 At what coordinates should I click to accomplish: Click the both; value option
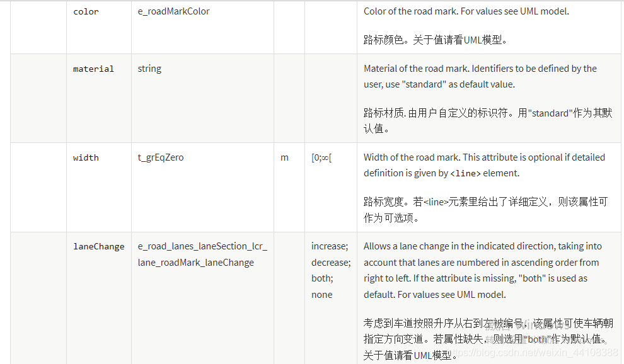coord(322,278)
